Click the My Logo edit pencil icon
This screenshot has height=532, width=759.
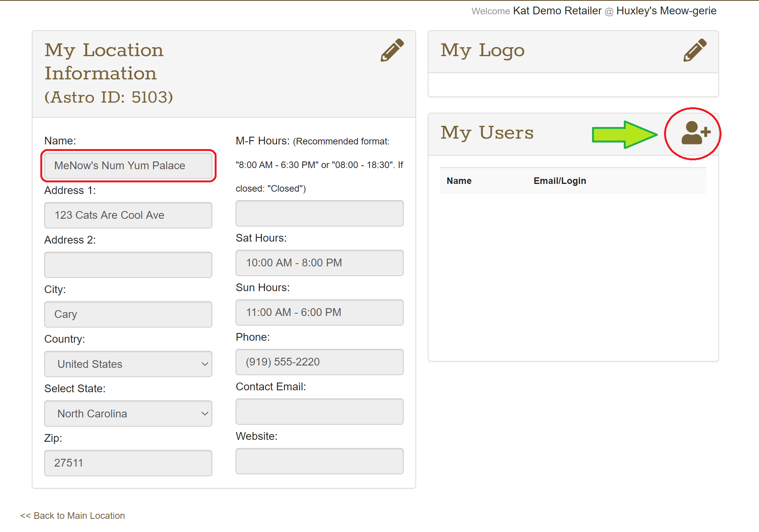click(x=695, y=50)
